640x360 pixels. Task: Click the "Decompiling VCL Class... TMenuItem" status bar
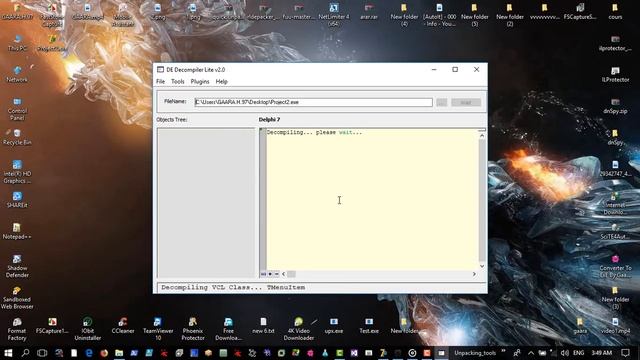[322, 287]
